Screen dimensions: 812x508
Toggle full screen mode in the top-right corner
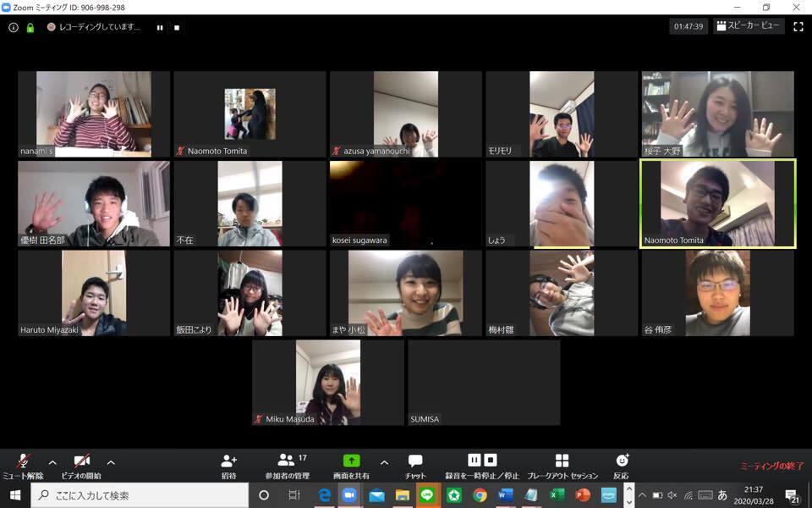tap(798, 27)
